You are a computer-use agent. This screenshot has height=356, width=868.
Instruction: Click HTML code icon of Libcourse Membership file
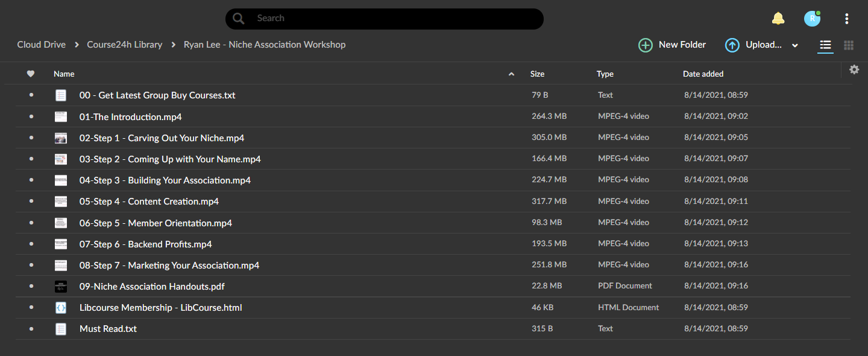(x=61, y=308)
